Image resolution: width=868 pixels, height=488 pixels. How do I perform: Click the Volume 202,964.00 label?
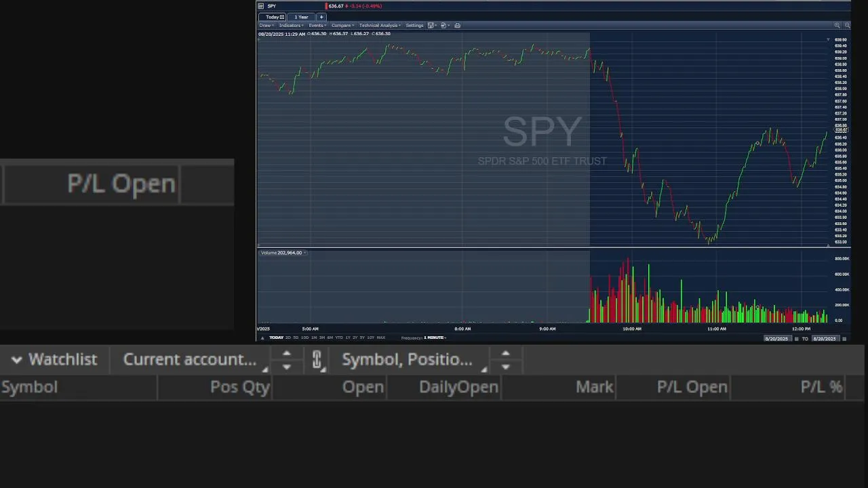(281, 253)
